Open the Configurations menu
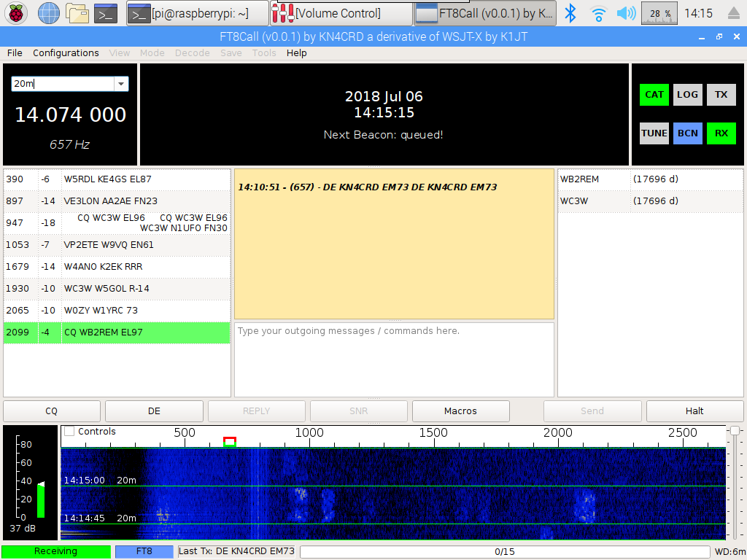The height and width of the screenshot is (560, 747). coord(66,52)
